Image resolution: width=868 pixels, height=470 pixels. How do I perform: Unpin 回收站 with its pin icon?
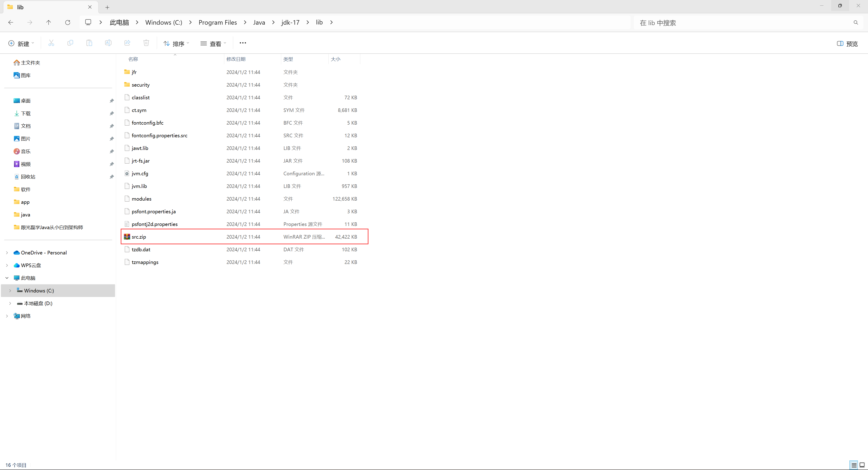(x=111, y=177)
